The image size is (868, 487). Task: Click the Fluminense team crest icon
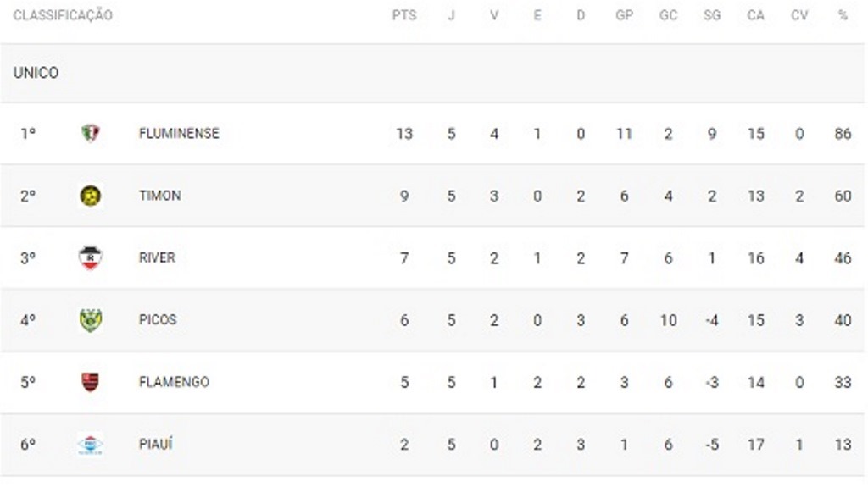coord(90,133)
